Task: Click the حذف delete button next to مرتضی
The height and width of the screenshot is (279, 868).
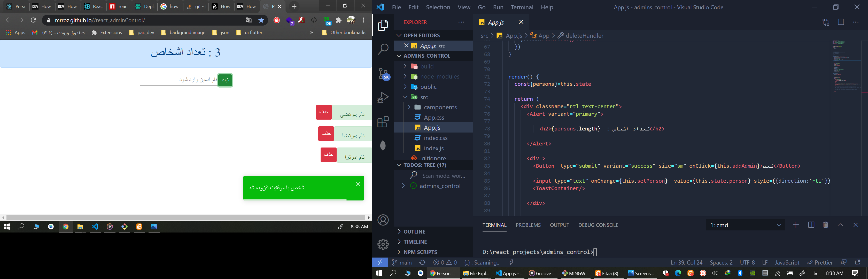Action: (323, 112)
